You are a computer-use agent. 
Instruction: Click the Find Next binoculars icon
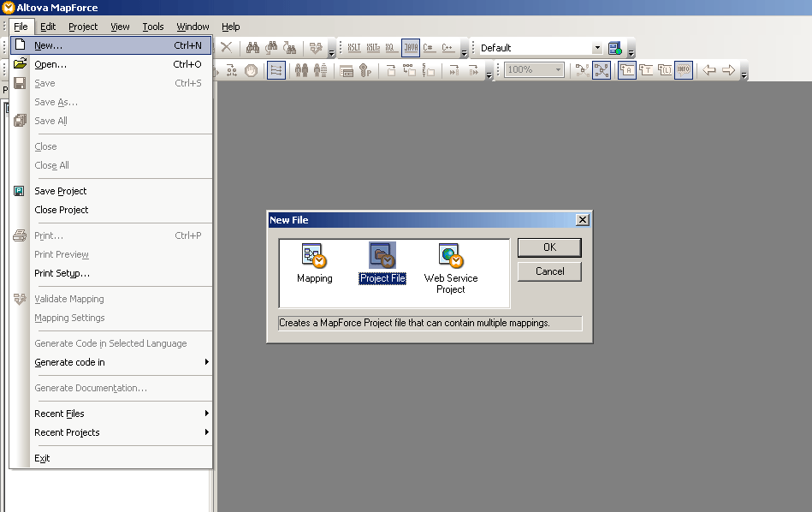point(290,48)
